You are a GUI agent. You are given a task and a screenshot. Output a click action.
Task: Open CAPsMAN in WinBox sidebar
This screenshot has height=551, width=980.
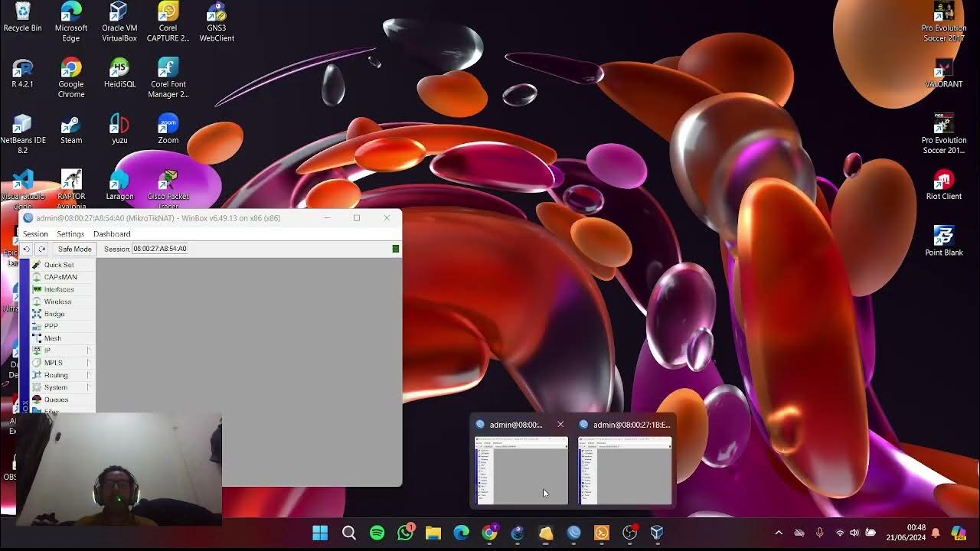[60, 277]
